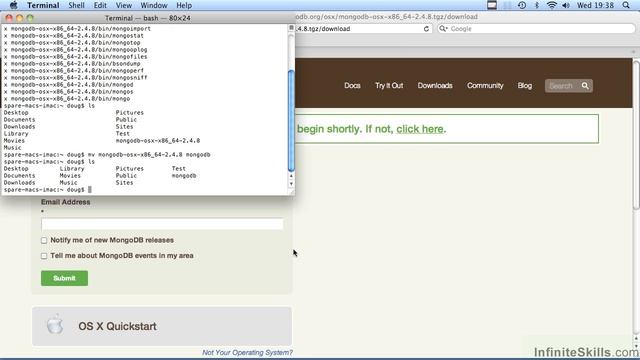Open 'Not Your Operating System?' link
Image resolution: width=640 pixels, height=360 pixels.
pyautogui.click(x=247, y=352)
